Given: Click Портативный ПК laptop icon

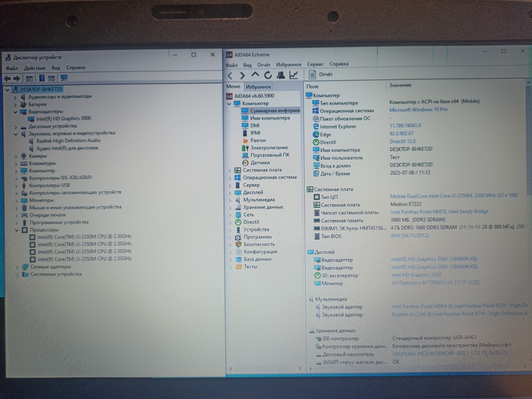Looking at the screenshot, I should coord(245,155).
